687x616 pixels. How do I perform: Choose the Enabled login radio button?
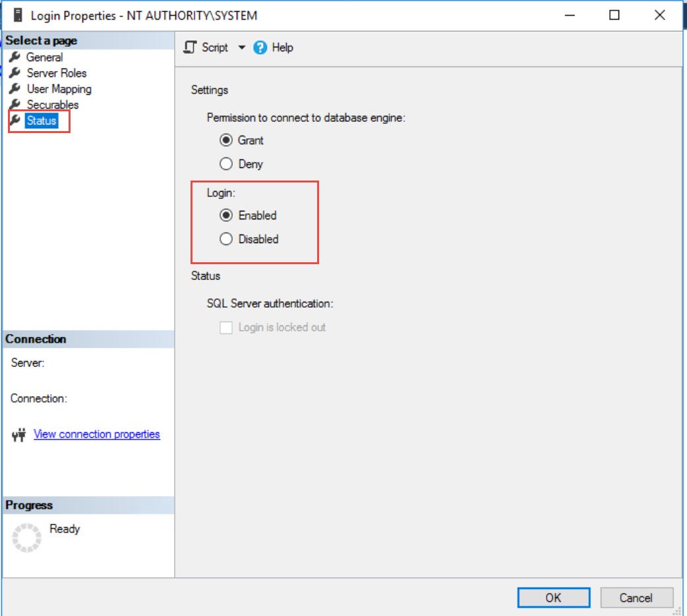coord(226,215)
